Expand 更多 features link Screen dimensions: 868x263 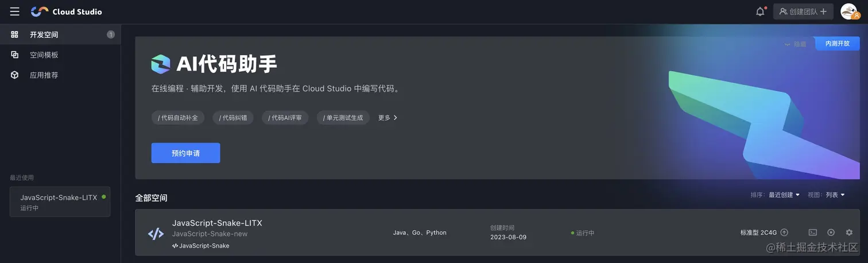click(x=387, y=118)
